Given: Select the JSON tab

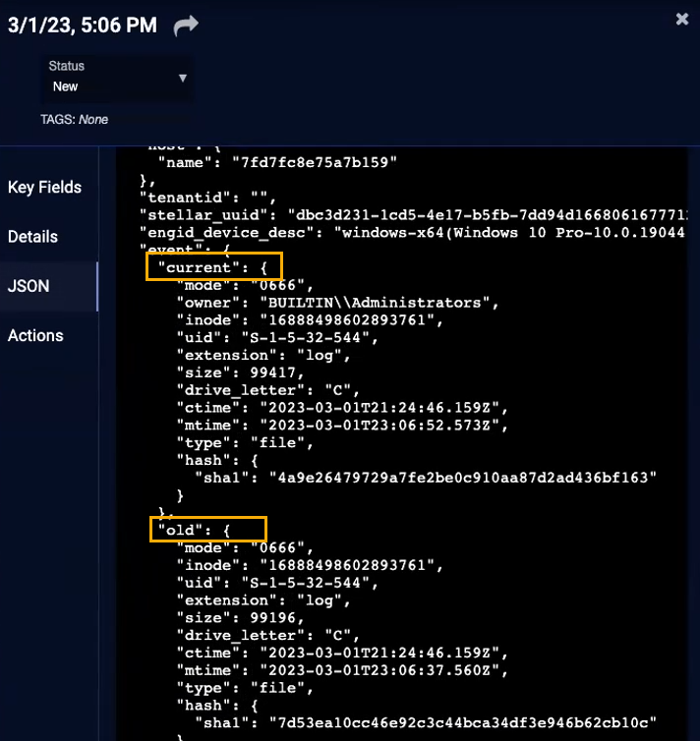Looking at the screenshot, I should click(29, 286).
